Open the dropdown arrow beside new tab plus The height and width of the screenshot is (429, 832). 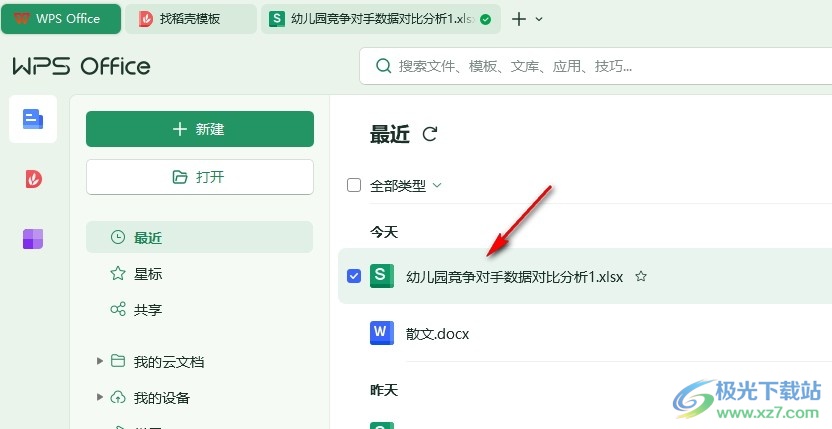539,19
